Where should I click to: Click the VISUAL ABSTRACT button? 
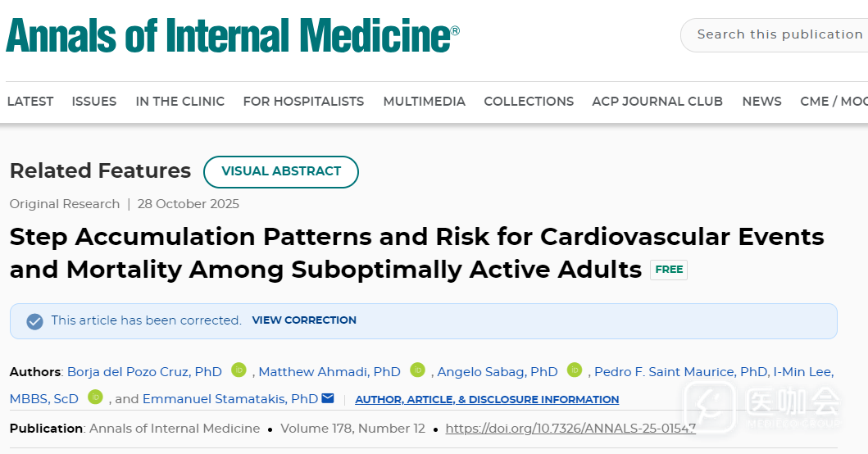click(x=281, y=171)
